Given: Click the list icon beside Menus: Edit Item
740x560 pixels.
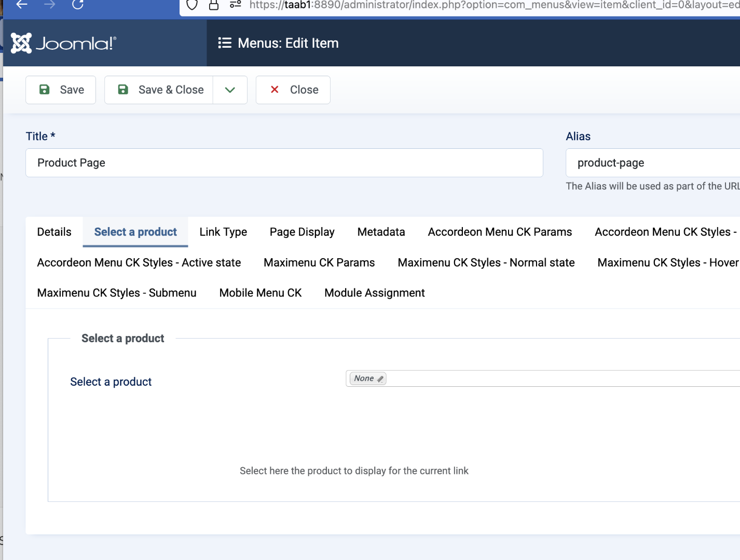Looking at the screenshot, I should point(225,43).
